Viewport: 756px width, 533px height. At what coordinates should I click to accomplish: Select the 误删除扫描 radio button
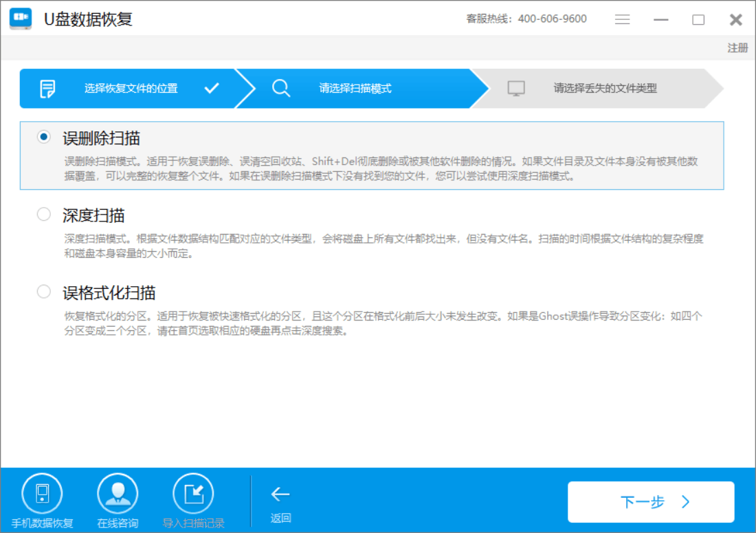[44, 138]
